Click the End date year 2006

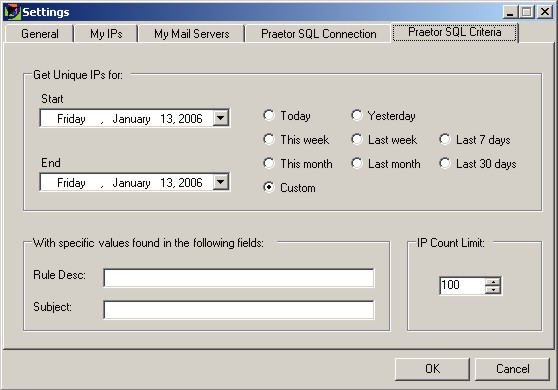(190, 183)
